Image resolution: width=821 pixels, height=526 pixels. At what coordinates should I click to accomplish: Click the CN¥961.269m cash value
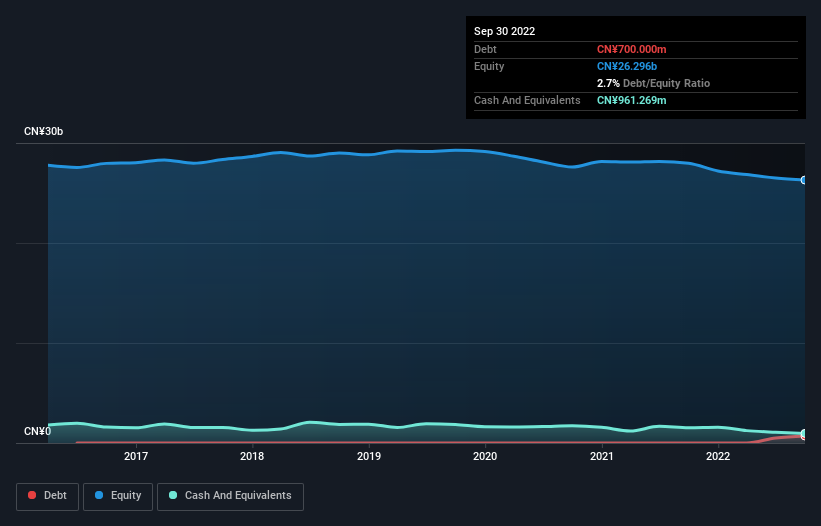[x=631, y=100]
